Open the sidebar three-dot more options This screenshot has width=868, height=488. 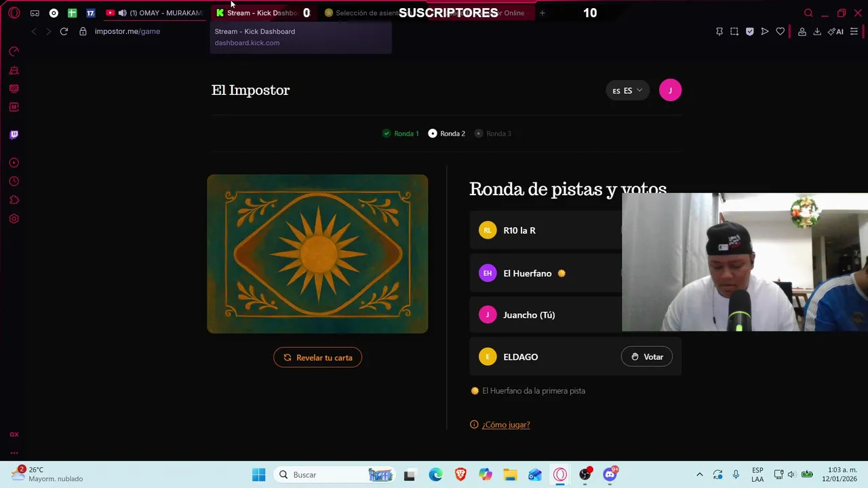click(x=14, y=453)
